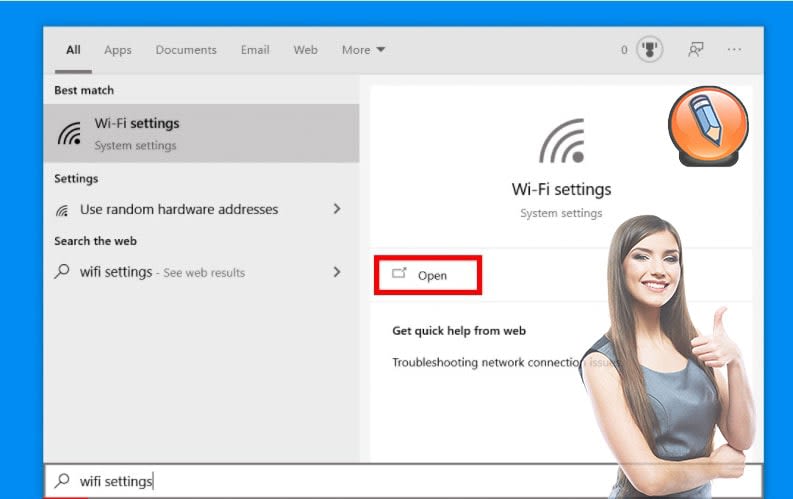Click the Get quick help from web heading

(x=459, y=331)
